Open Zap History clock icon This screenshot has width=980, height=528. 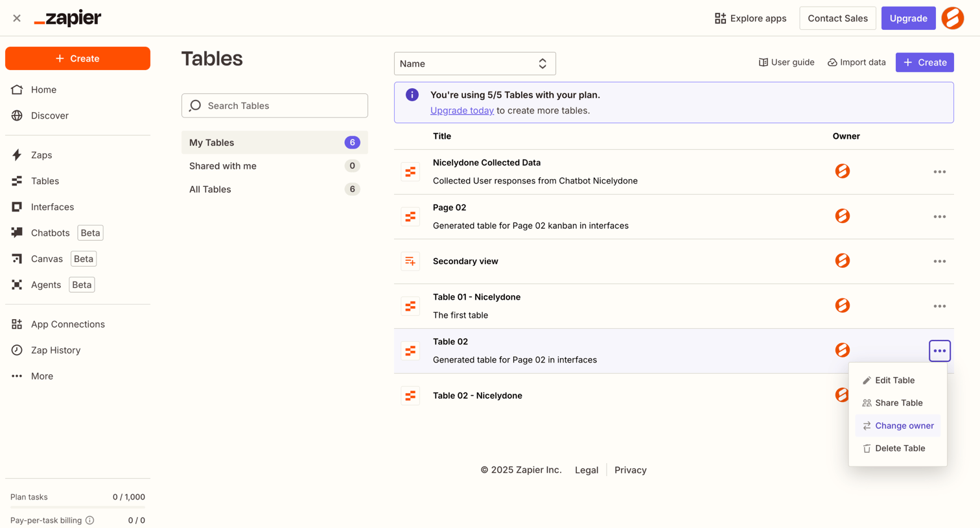pyautogui.click(x=17, y=350)
